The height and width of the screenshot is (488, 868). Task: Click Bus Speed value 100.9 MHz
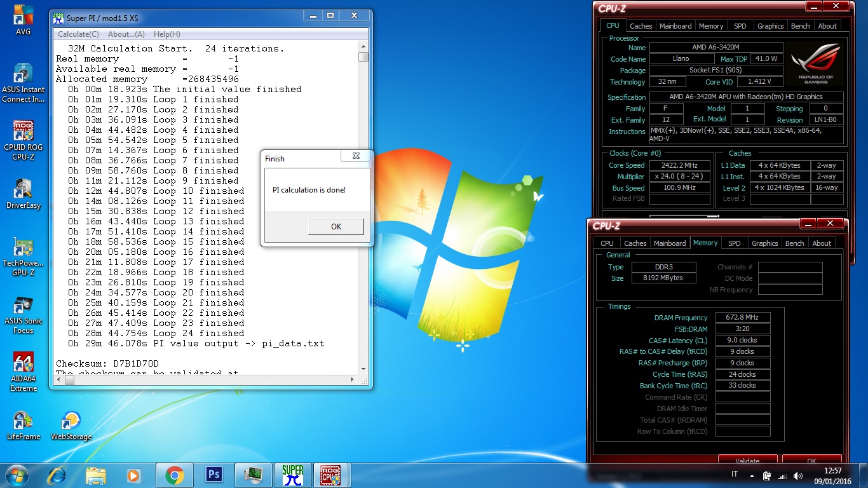(x=679, y=188)
